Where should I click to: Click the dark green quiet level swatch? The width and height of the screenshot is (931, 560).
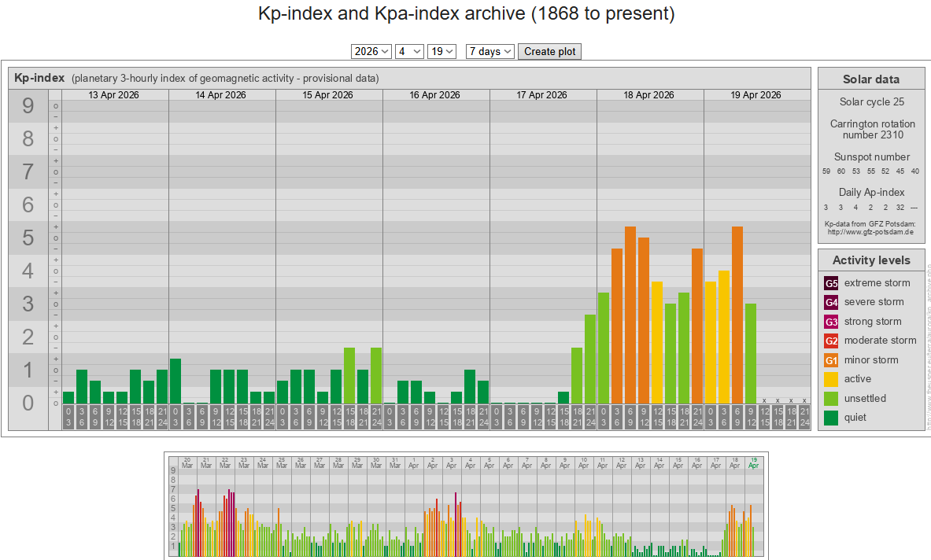coord(831,418)
